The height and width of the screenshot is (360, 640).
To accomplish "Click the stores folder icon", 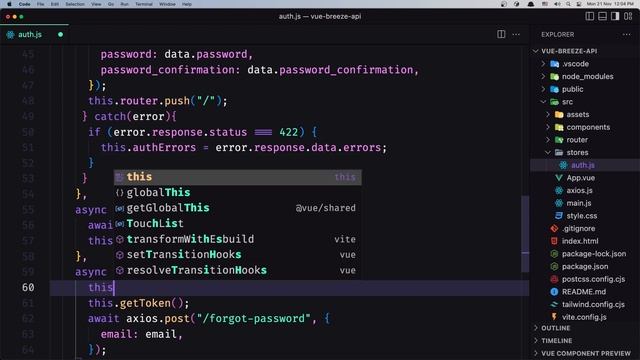I will pyautogui.click(x=559, y=152).
